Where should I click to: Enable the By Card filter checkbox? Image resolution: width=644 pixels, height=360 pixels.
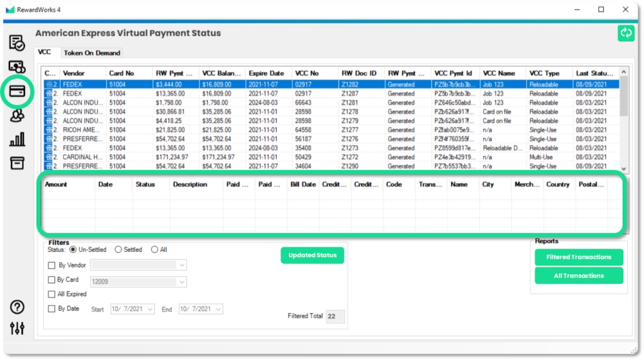pyautogui.click(x=52, y=280)
